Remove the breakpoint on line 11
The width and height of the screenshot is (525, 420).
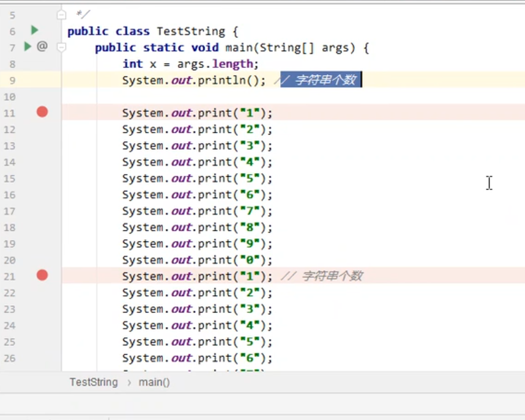pyautogui.click(x=42, y=112)
